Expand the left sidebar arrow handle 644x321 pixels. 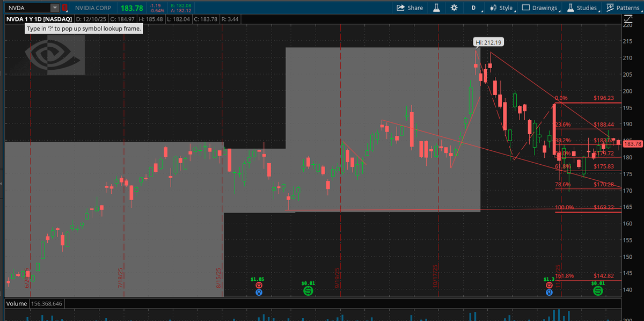click(x=2, y=184)
